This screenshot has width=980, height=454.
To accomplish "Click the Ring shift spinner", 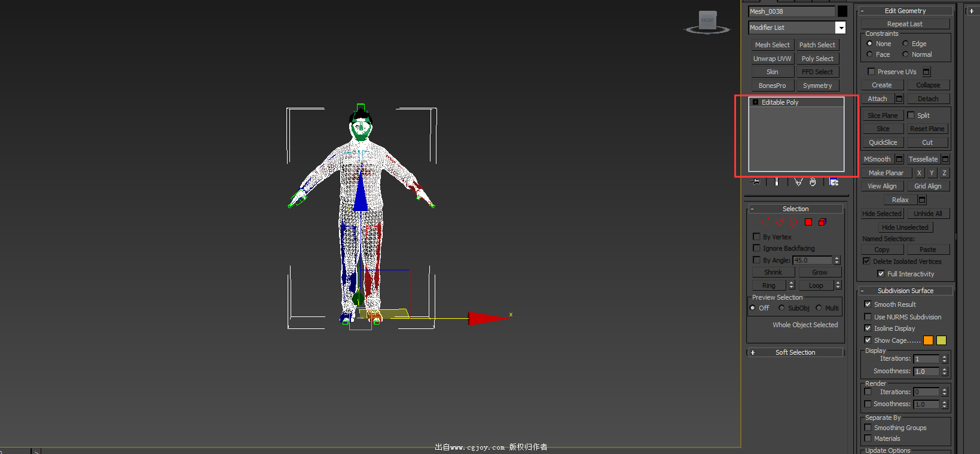I will click(792, 285).
